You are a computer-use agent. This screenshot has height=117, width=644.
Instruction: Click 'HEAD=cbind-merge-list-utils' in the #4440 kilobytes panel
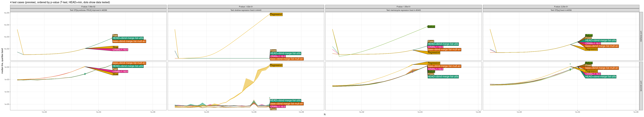(286, 53)
